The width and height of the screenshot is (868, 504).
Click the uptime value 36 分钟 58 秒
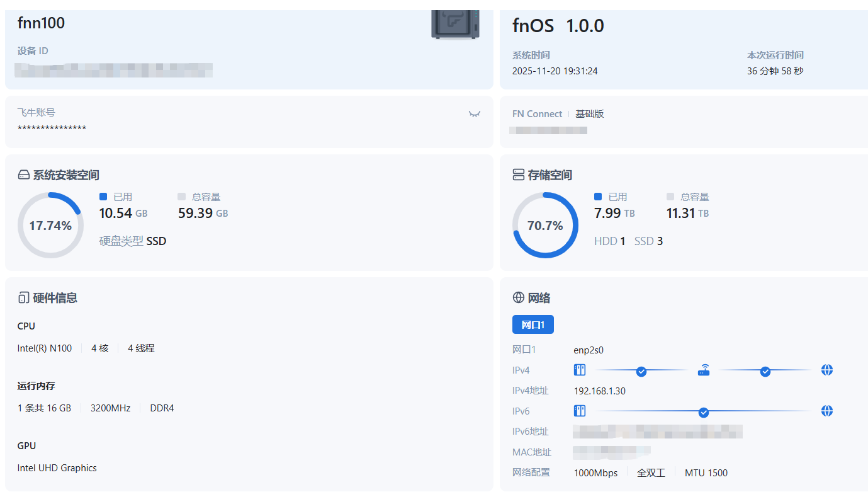(x=775, y=71)
